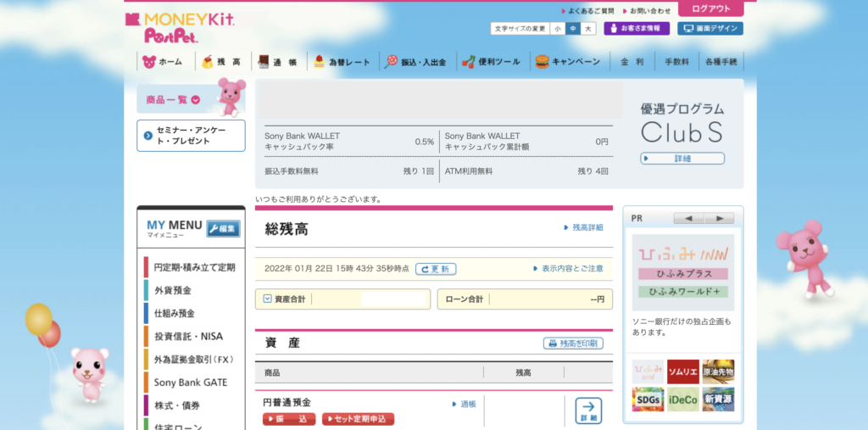Expand the 資産合計 toggle arrow
Screen dimensions: 868x430
pos(267,299)
